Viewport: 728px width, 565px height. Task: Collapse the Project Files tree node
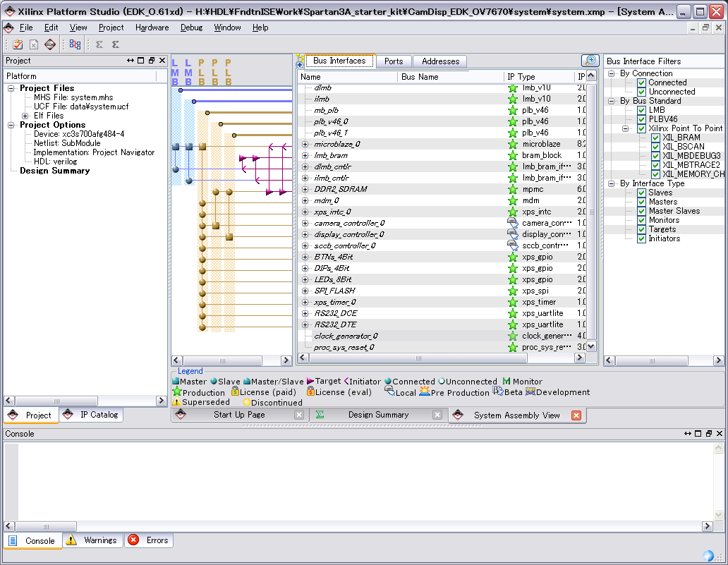(11, 88)
